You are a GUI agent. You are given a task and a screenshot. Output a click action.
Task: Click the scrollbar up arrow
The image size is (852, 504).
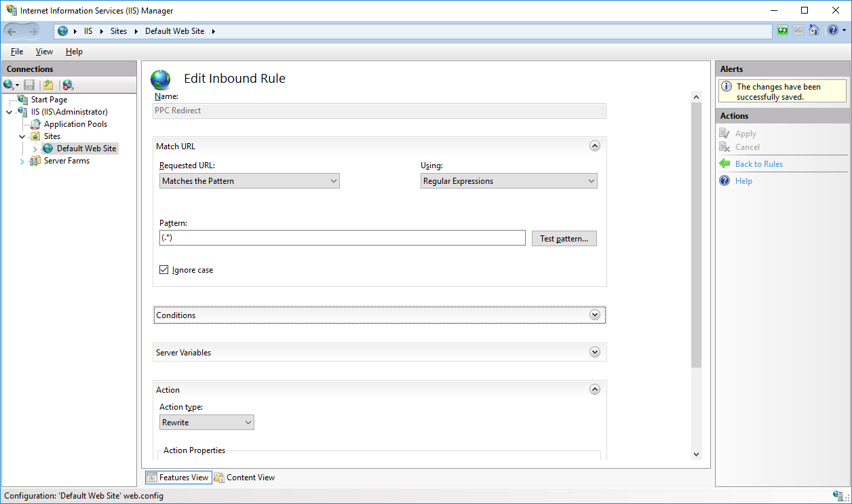[696, 97]
